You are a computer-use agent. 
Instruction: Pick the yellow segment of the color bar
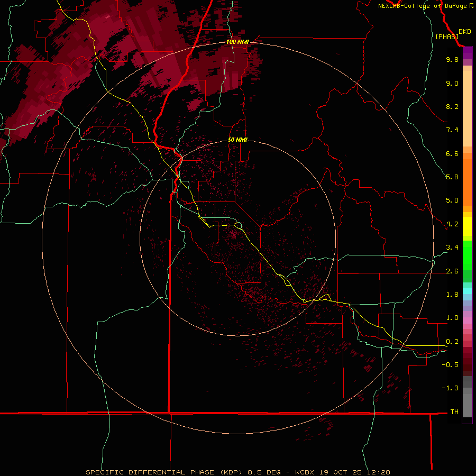pos(467,226)
